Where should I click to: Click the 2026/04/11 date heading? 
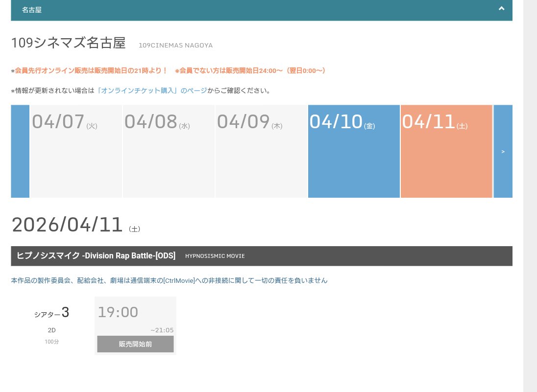[67, 225]
